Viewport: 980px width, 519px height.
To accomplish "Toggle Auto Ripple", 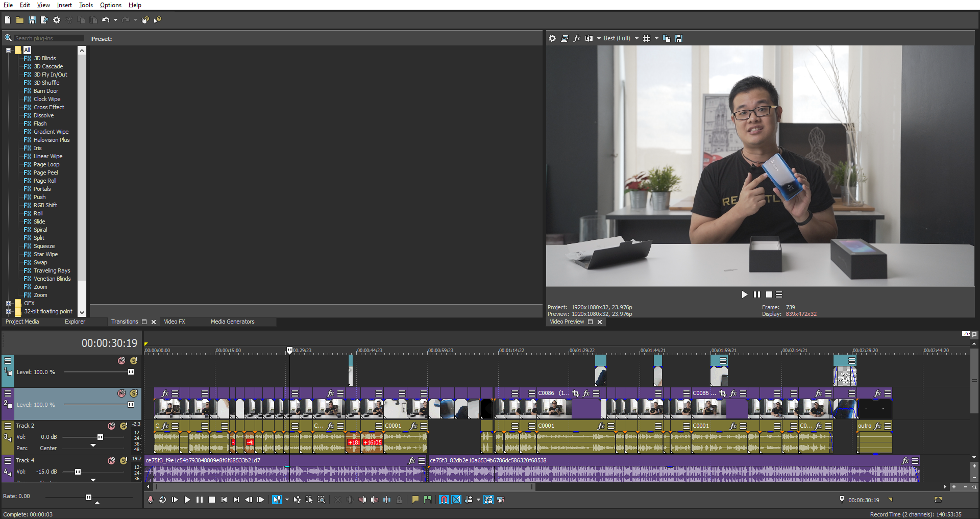I will click(468, 500).
